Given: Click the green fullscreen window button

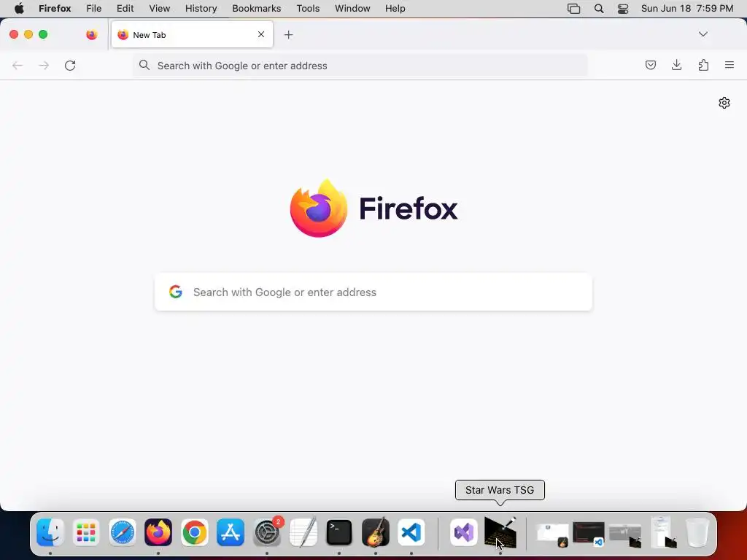Looking at the screenshot, I should (43, 34).
